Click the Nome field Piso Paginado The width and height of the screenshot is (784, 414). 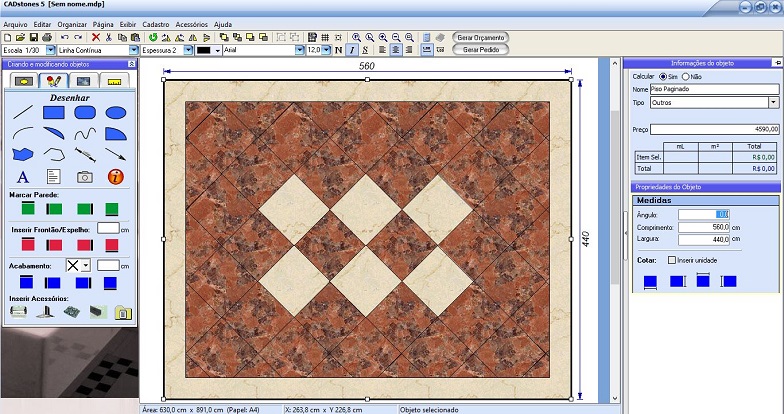click(714, 89)
